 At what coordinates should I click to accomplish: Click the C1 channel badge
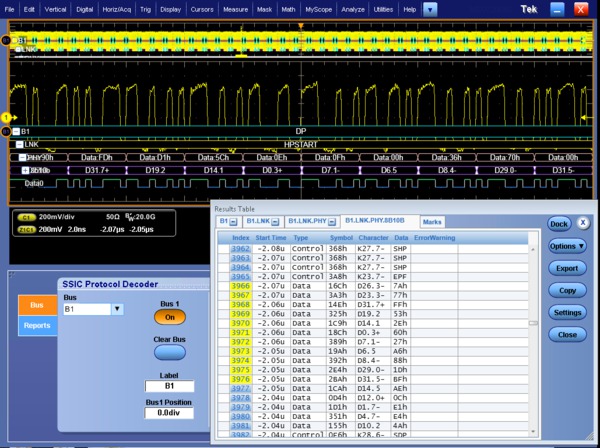tap(26, 217)
